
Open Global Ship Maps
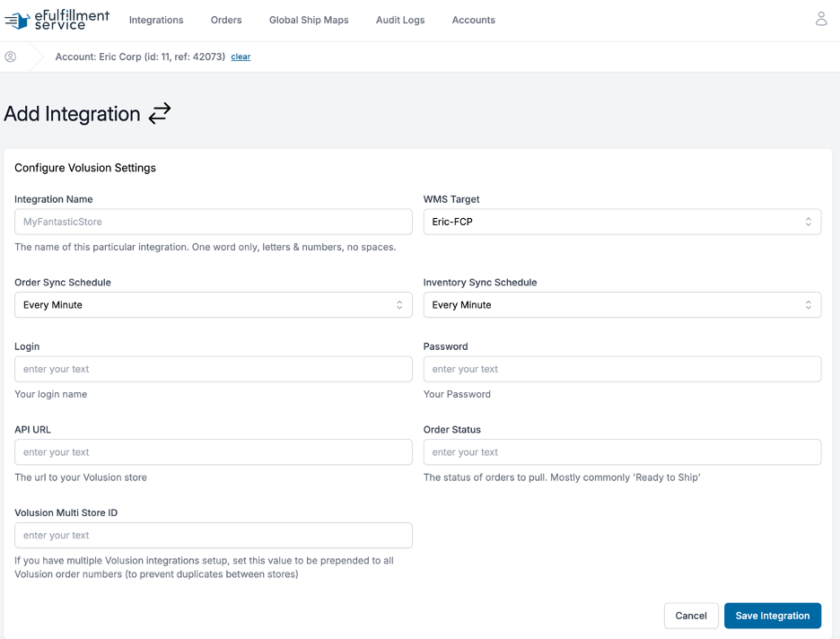309,20
